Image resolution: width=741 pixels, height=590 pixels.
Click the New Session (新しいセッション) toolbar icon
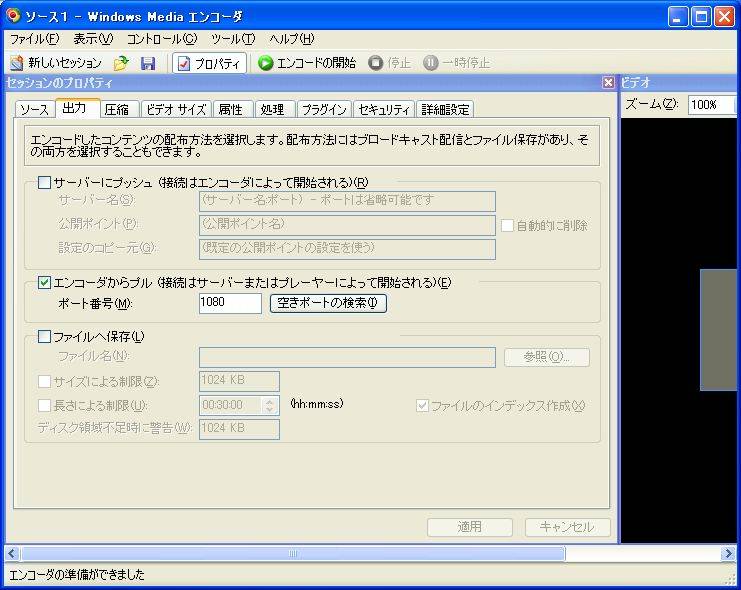point(17,63)
